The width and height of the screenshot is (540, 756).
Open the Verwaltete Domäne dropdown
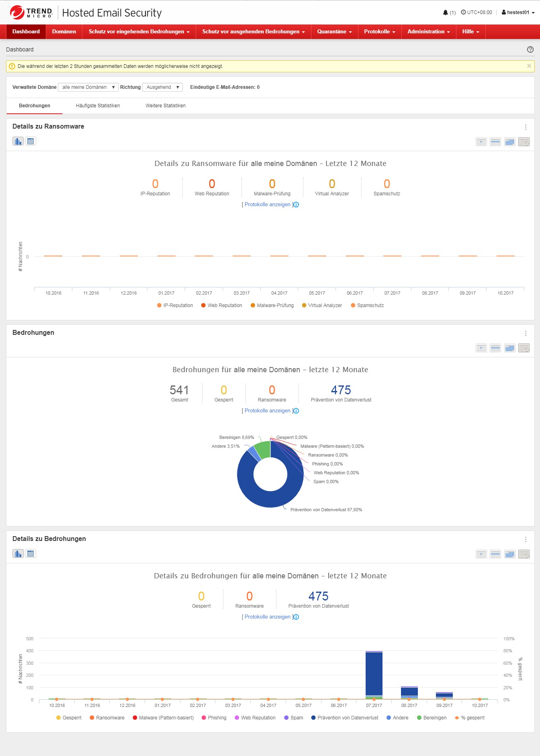88,87
